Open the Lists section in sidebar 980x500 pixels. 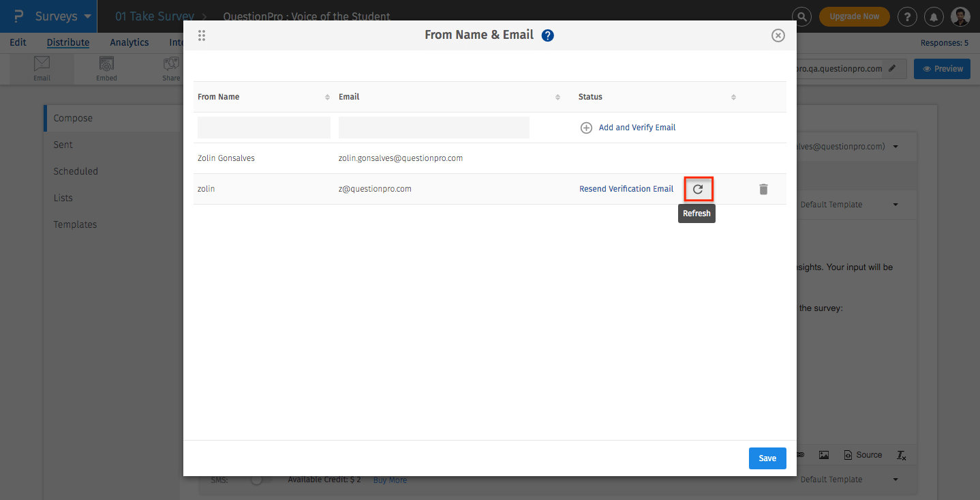coord(63,198)
